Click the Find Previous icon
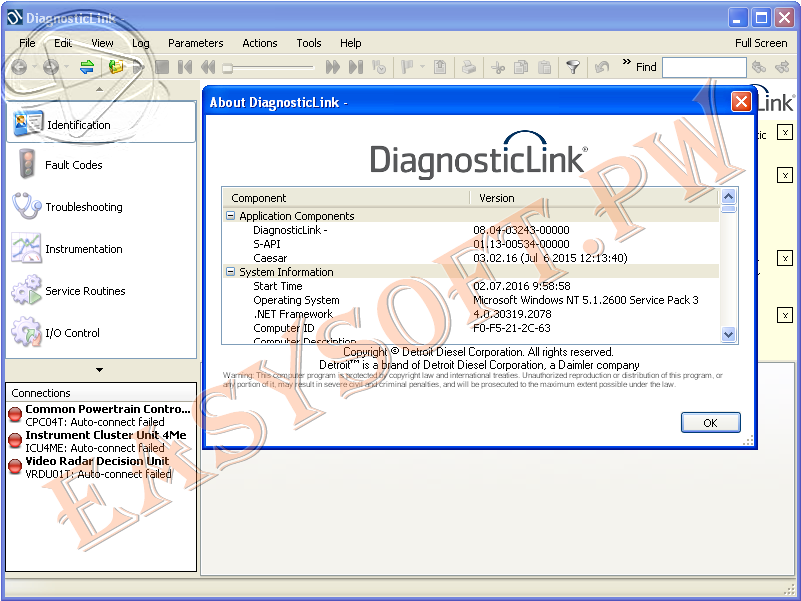 click(759, 67)
